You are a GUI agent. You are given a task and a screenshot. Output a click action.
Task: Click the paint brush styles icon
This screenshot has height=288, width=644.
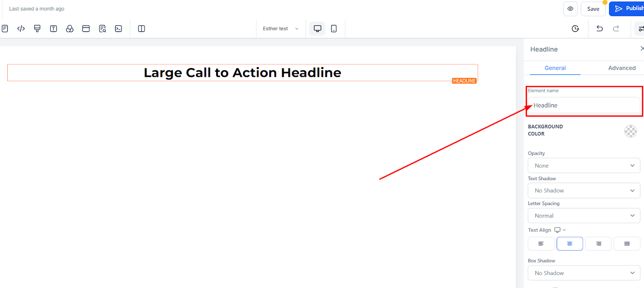coord(37,29)
